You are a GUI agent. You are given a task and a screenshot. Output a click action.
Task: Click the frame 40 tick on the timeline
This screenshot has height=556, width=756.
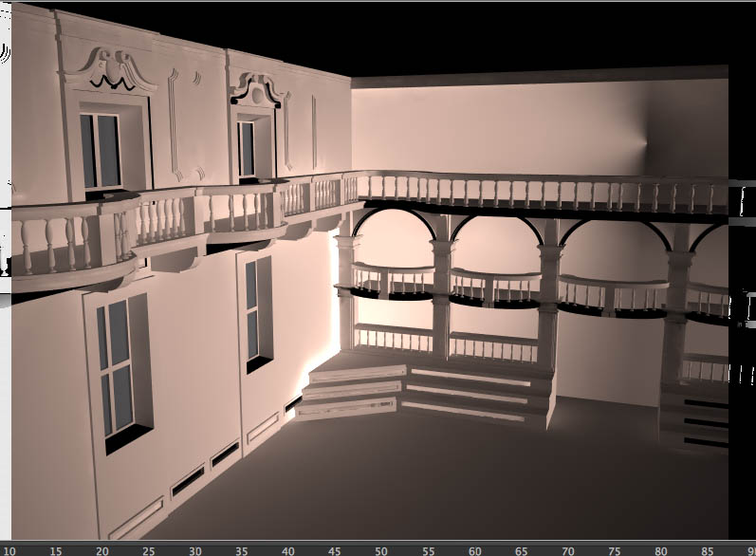287,551
